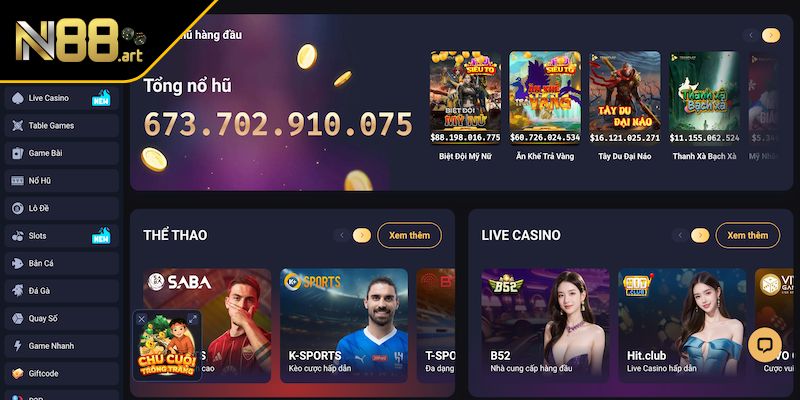Image resolution: width=800 pixels, height=400 pixels.
Task: Click Xem thêm in Live Casino section
Action: 747,235
